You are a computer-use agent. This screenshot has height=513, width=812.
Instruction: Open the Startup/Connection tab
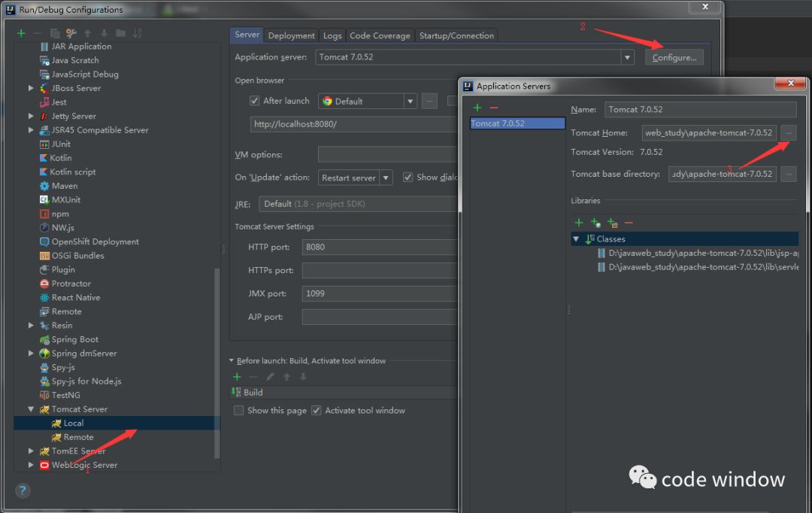[456, 35]
